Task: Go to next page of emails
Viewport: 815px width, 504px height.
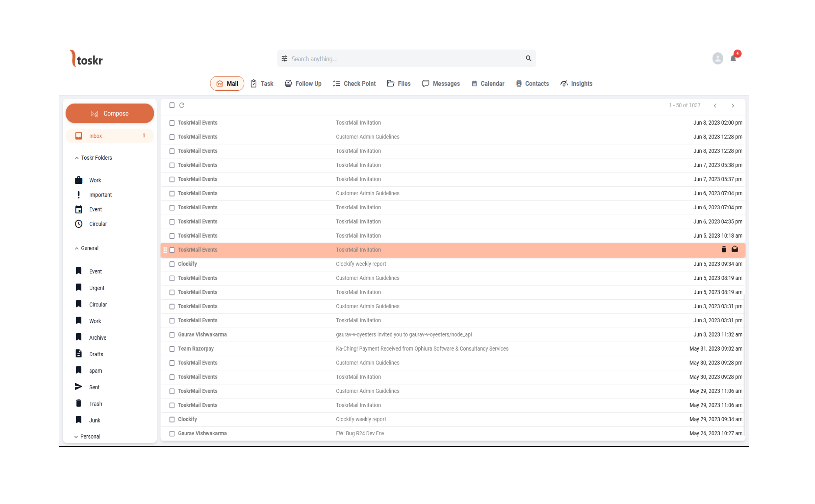Action: coord(732,106)
